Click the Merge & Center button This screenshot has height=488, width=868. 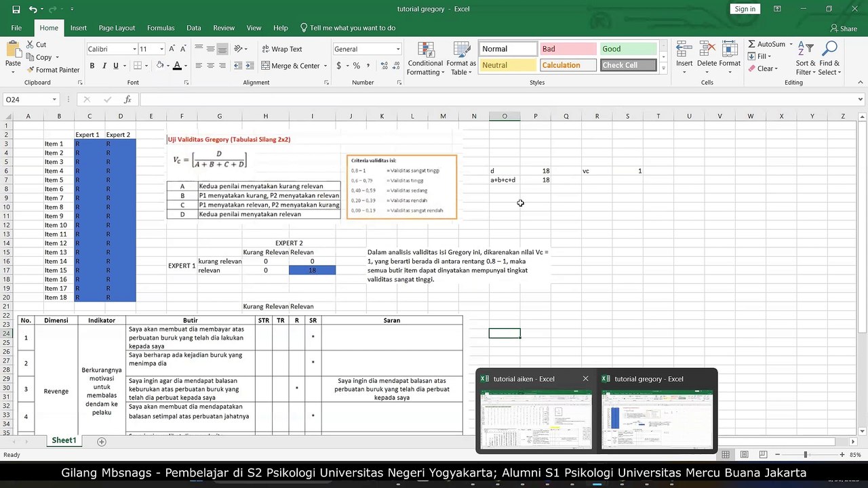click(x=290, y=66)
